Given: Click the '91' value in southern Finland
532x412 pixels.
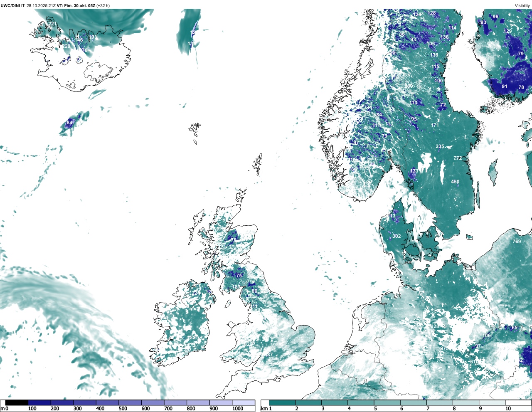Looking at the screenshot, I should pos(504,86).
